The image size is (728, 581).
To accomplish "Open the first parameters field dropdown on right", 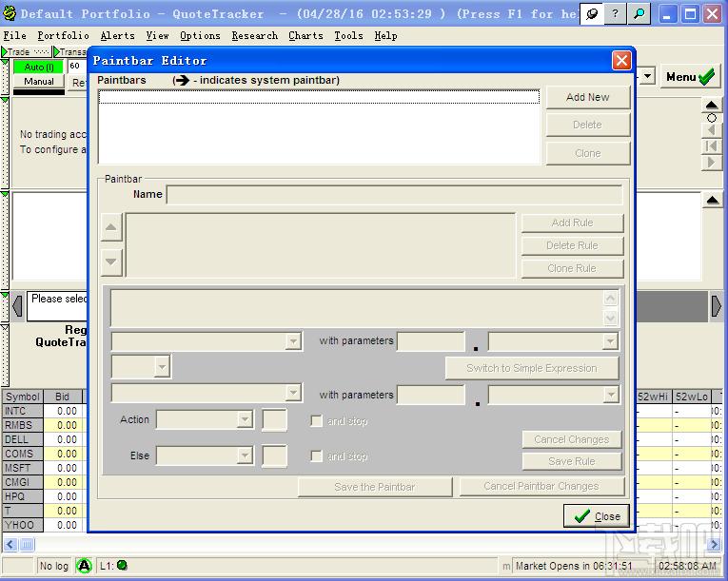I will pos(610,341).
